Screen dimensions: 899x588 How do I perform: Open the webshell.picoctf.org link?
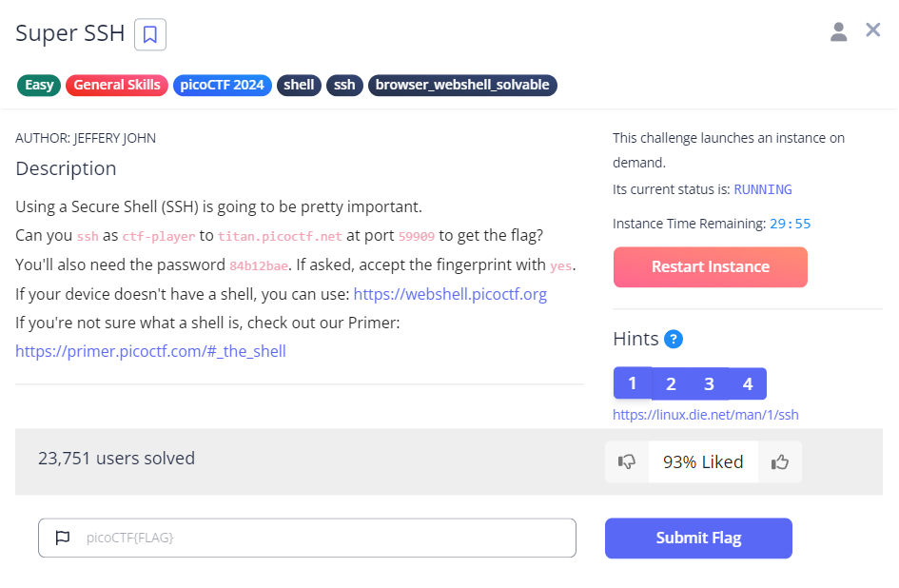450,294
